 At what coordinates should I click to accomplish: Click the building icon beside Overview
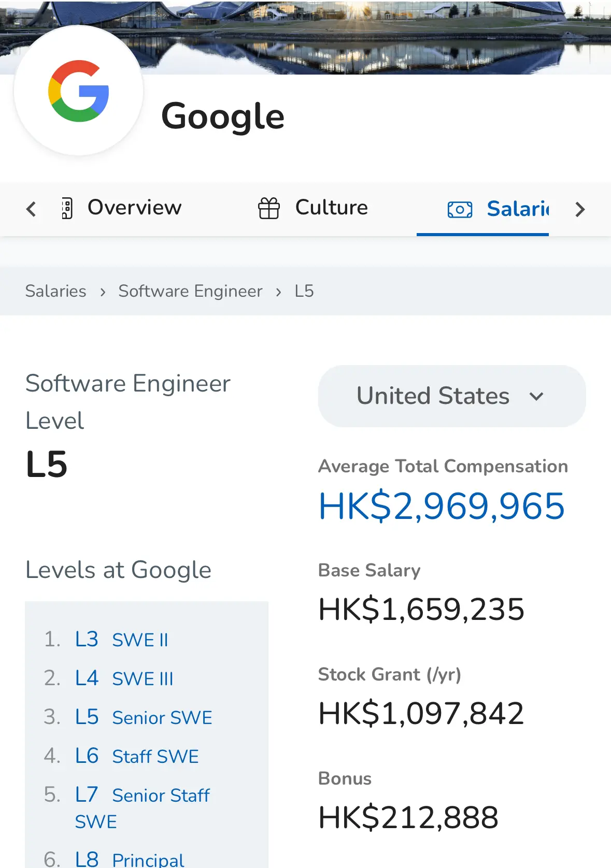click(67, 208)
